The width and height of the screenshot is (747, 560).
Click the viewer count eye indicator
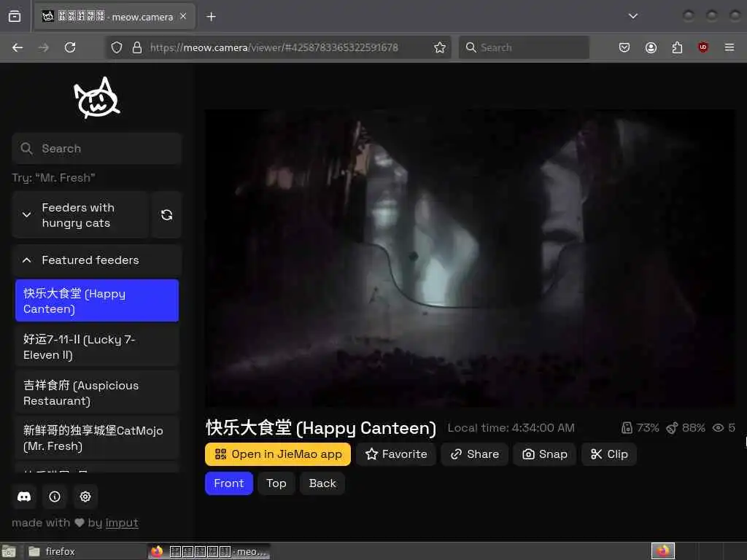[724, 428]
